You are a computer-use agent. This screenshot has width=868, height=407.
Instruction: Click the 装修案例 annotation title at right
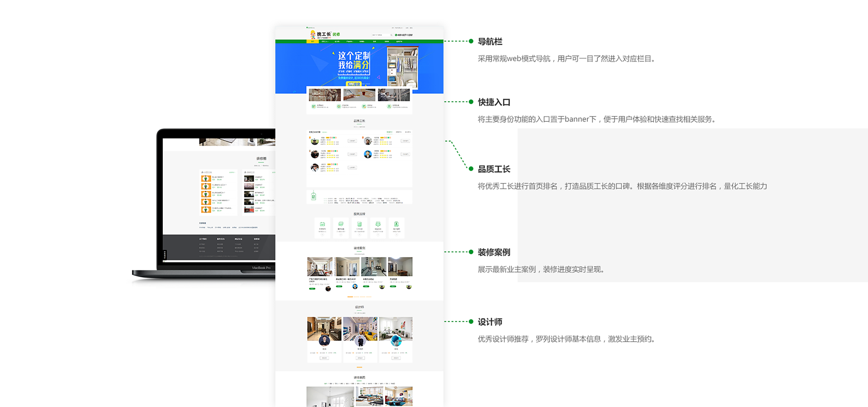coord(494,252)
